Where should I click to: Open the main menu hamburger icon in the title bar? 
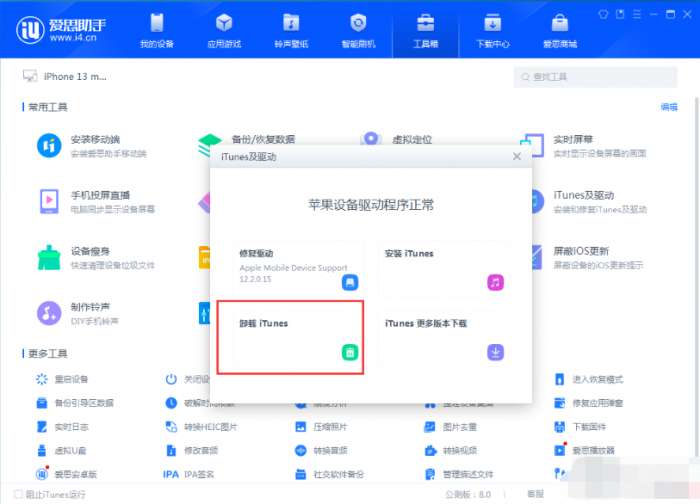point(637,14)
